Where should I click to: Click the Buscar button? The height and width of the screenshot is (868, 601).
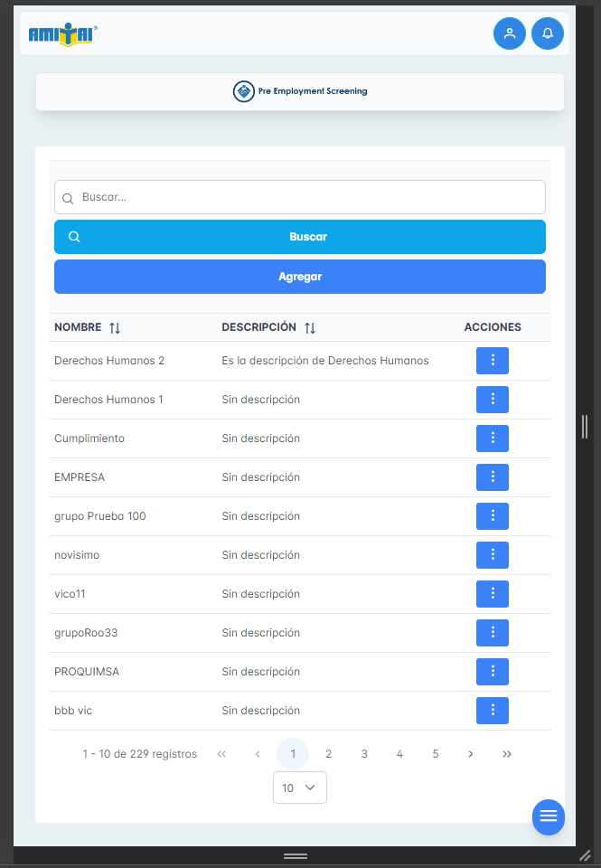point(300,237)
